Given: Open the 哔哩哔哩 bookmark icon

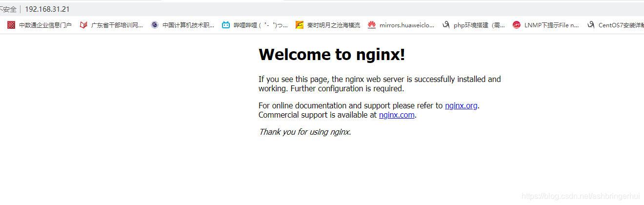Looking at the screenshot, I should pyautogui.click(x=226, y=25).
